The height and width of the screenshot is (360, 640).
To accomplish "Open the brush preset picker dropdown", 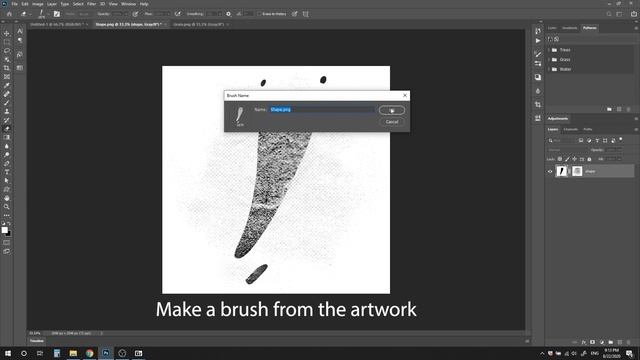I will (x=48, y=14).
